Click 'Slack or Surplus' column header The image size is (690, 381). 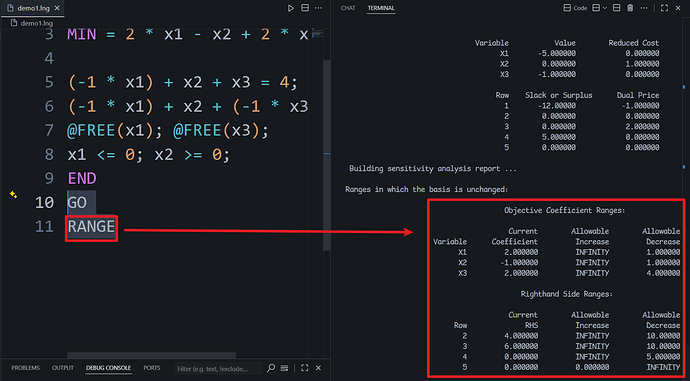[x=558, y=95]
